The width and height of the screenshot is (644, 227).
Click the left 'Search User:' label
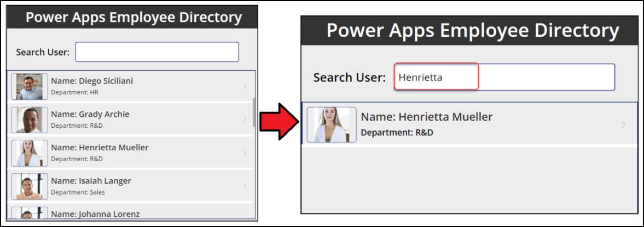43,52
